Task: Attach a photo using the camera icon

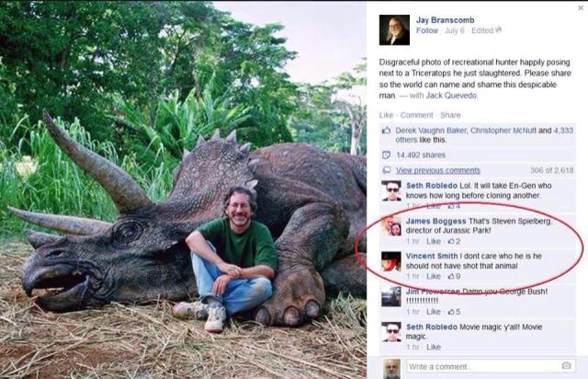Action: [567, 366]
